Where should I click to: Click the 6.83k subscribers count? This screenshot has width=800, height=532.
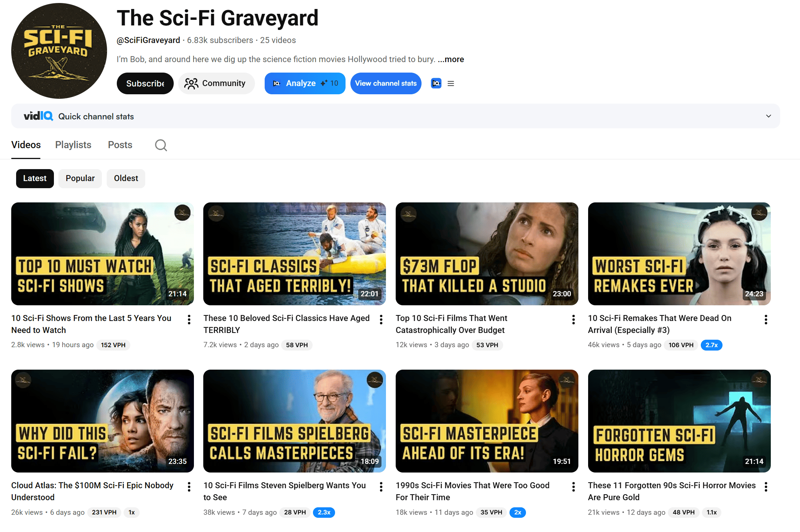220,40
